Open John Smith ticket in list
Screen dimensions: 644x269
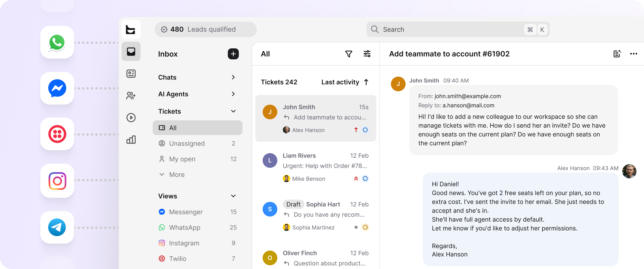pos(316,118)
